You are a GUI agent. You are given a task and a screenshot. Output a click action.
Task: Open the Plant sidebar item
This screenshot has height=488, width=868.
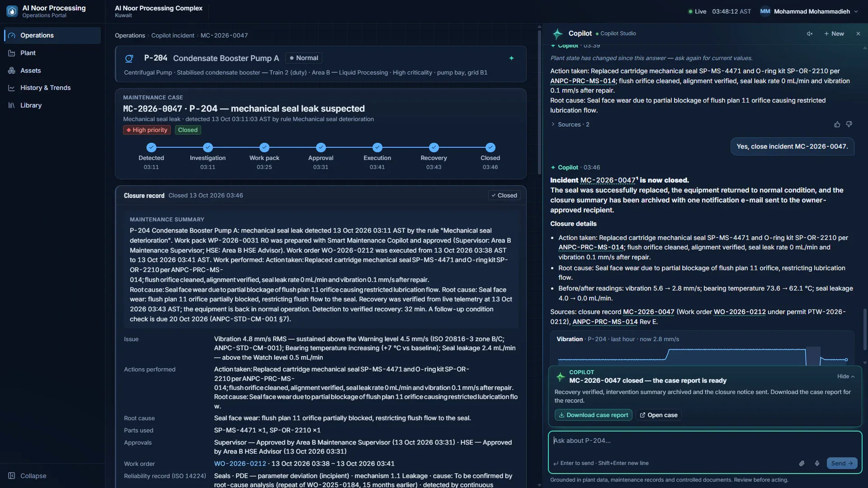point(52,53)
